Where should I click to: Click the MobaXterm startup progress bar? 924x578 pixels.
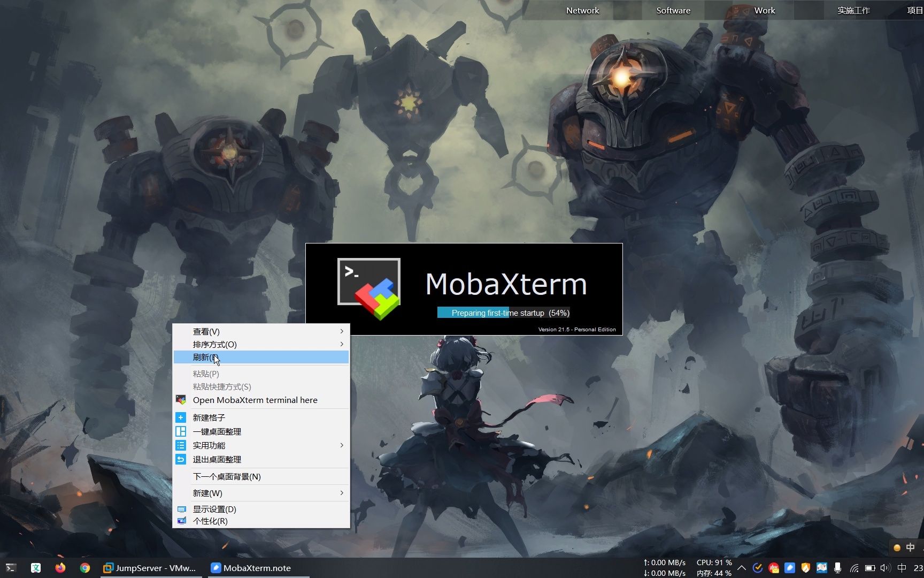coord(504,313)
